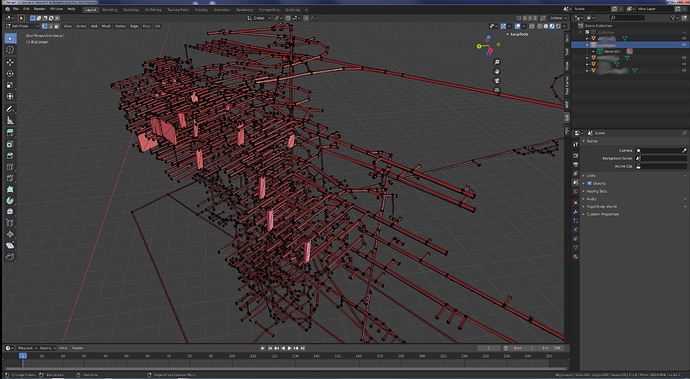Hide the highlighted object via its eye icon
This screenshot has height=379, width=690.
pyautogui.click(x=684, y=45)
